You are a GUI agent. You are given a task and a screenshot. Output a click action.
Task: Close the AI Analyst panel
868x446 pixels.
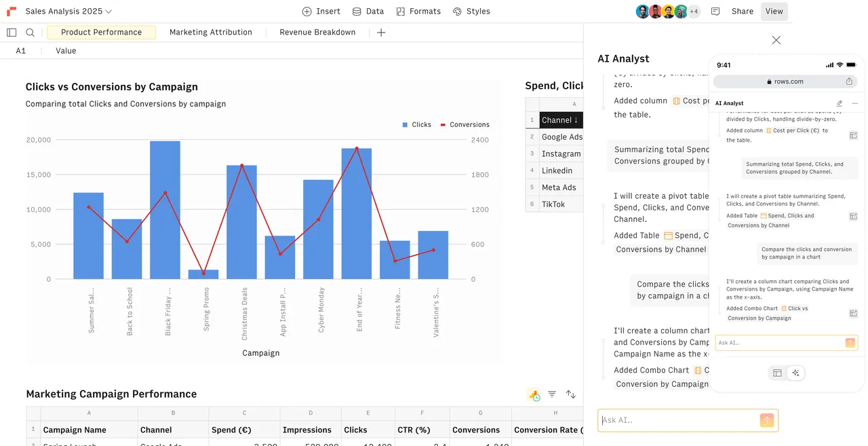776,40
